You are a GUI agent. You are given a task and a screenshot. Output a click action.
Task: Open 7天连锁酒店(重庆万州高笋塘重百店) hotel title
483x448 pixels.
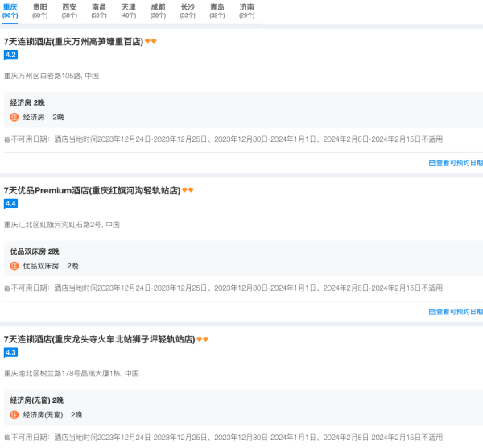coord(73,42)
